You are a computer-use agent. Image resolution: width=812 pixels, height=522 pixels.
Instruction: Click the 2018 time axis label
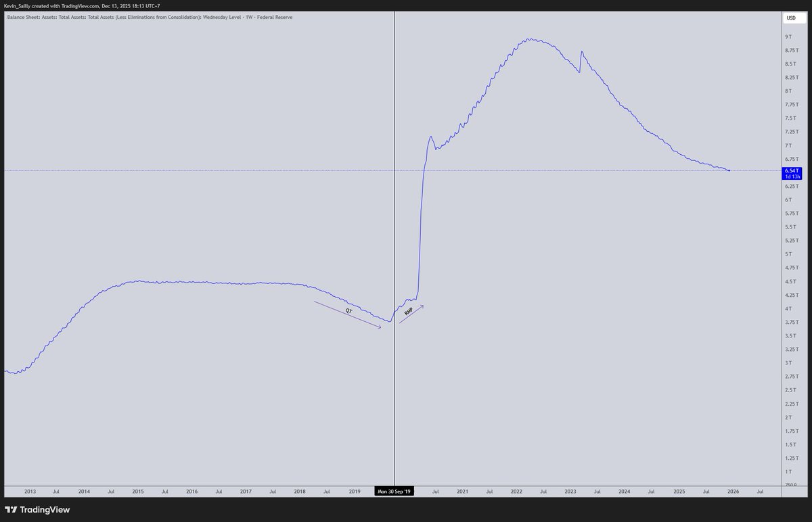click(300, 492)
